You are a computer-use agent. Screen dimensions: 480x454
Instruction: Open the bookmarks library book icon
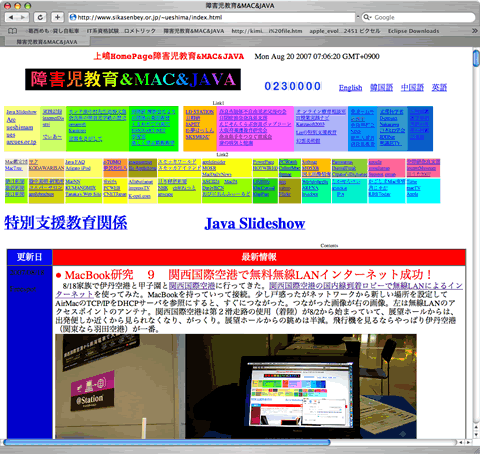12,31
